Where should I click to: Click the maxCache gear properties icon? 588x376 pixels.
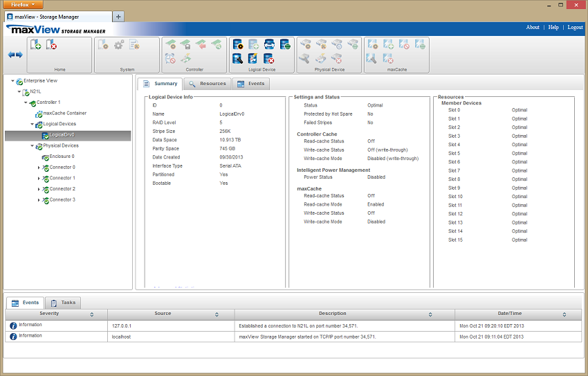click(x=373, y=44)
